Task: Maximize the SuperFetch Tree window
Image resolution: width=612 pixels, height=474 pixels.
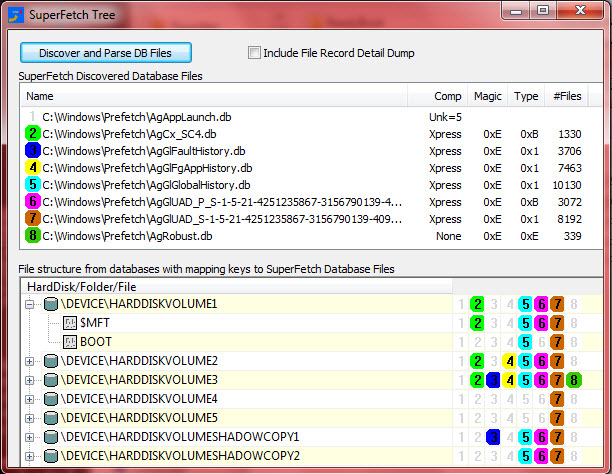Action: (543, 11)
